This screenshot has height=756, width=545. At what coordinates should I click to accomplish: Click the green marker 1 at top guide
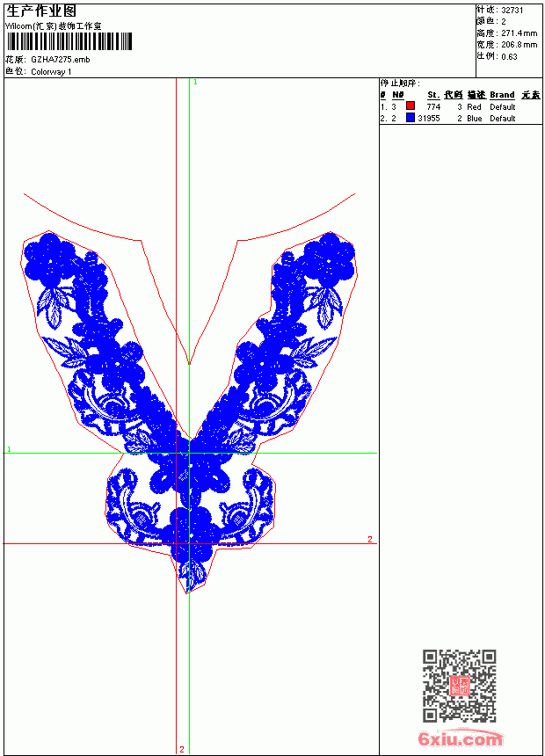(195, 83)
